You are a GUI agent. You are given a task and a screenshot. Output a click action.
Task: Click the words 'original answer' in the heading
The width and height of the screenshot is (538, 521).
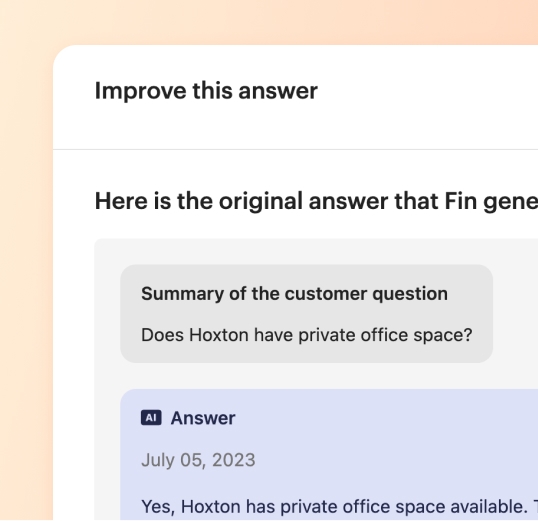pyautogui.click(x=303, y=201)
